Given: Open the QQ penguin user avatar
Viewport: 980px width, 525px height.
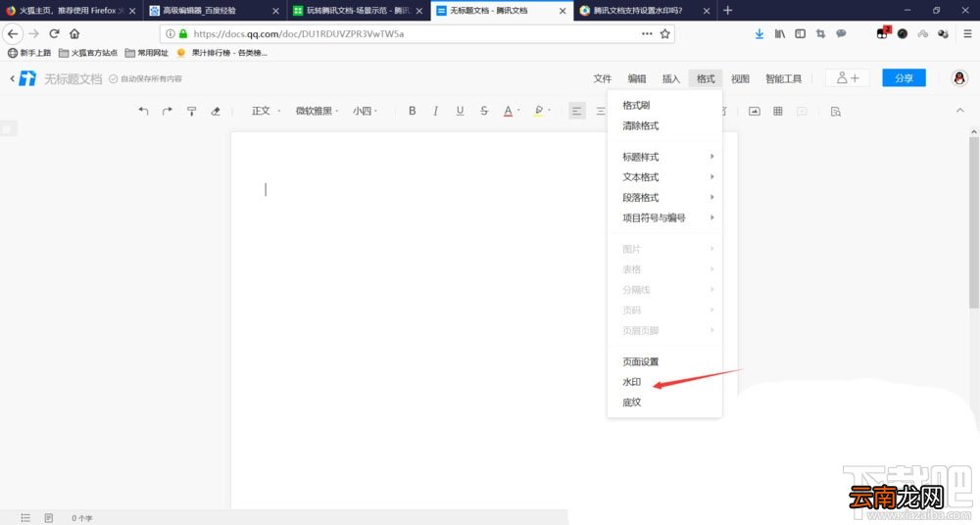Looking at the screenshot, I should [x=959, y=77].
